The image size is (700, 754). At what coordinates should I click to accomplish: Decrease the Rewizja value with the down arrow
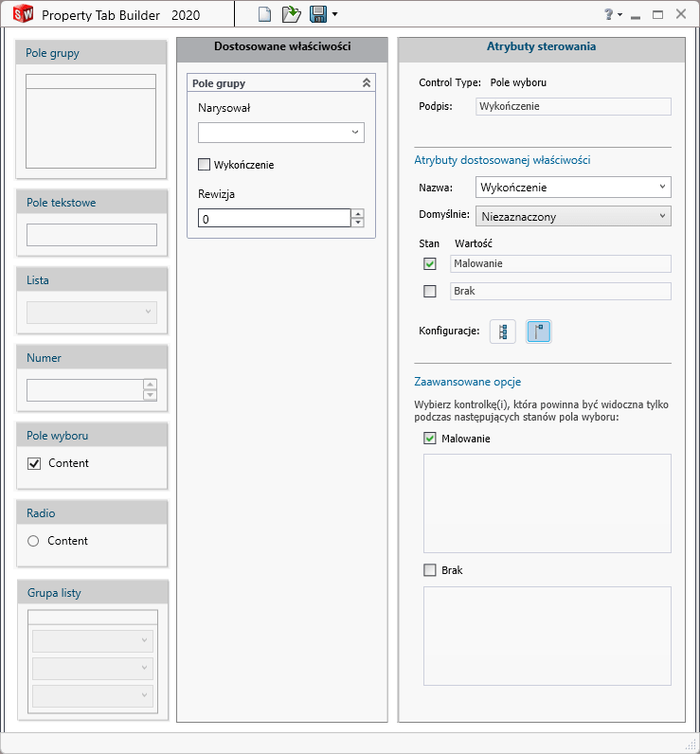point(358,223)
